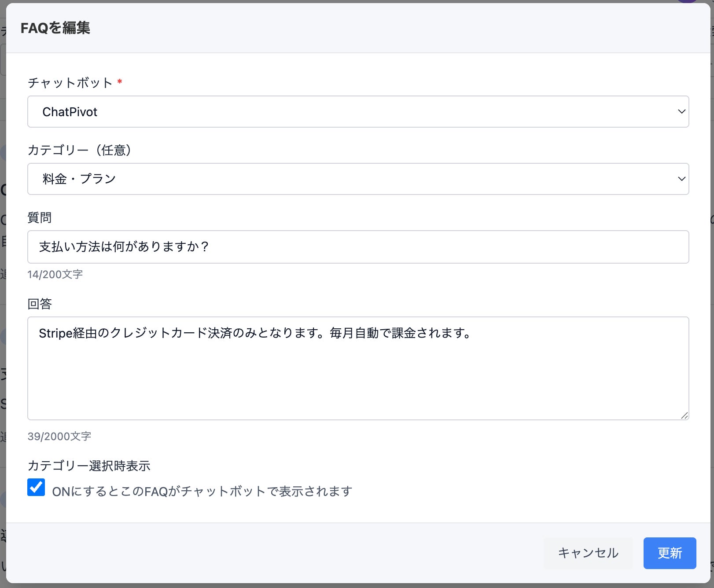Viewport: 714px width, 588px height.
Task: Click the 質問 question input field
Action: coord(357,247)
